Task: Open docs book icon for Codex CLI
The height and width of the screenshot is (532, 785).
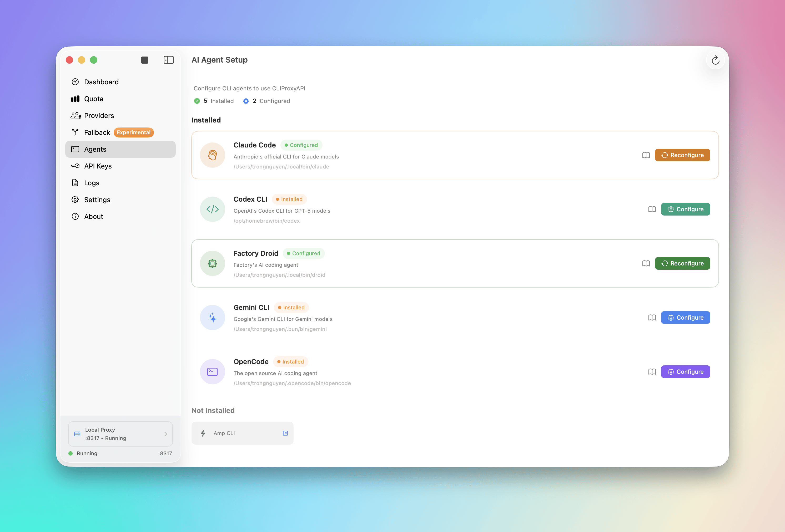Action: click(x=652, y=209)
